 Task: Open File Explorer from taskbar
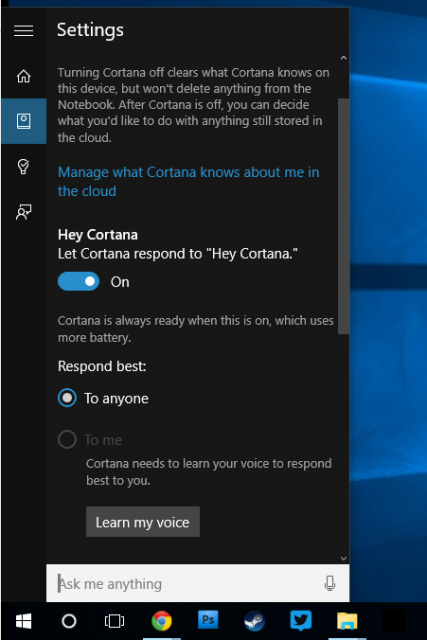click(x=347, y=621)
